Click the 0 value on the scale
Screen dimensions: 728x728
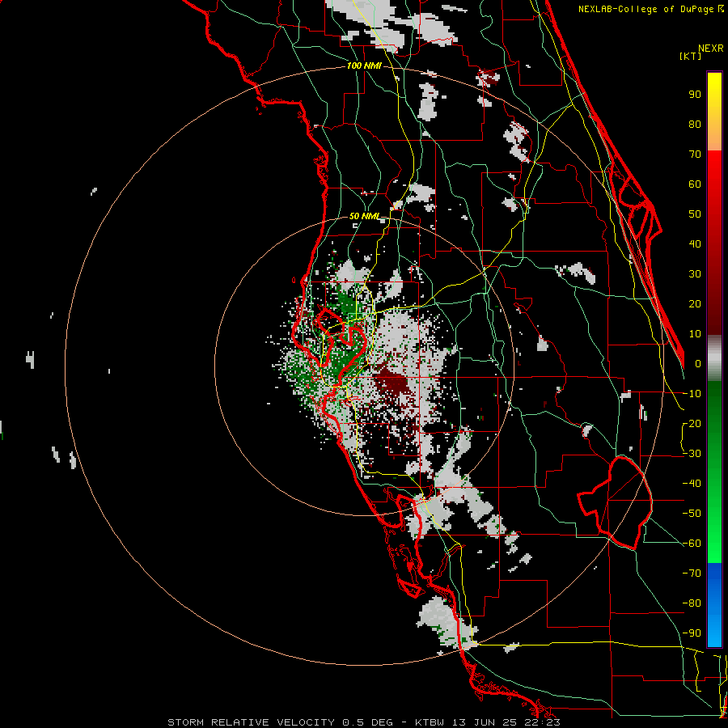click(x=698, y=364)
